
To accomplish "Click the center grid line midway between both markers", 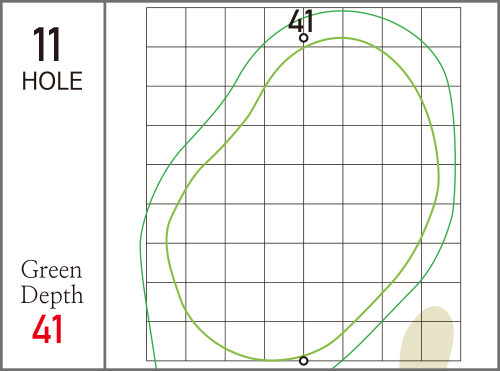I will 303,199.
